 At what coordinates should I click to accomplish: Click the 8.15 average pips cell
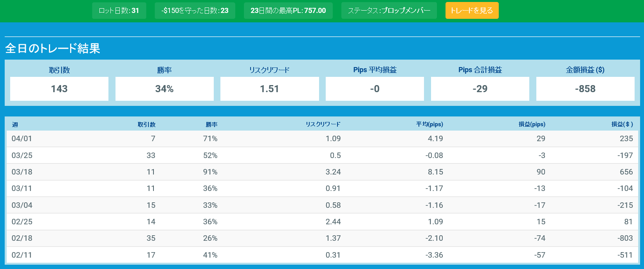click(x=435, y=172)
